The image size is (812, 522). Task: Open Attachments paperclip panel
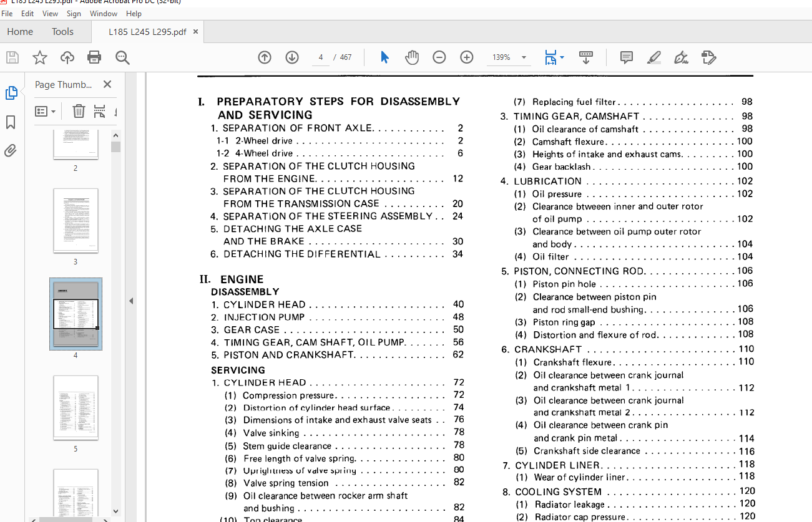11,150
